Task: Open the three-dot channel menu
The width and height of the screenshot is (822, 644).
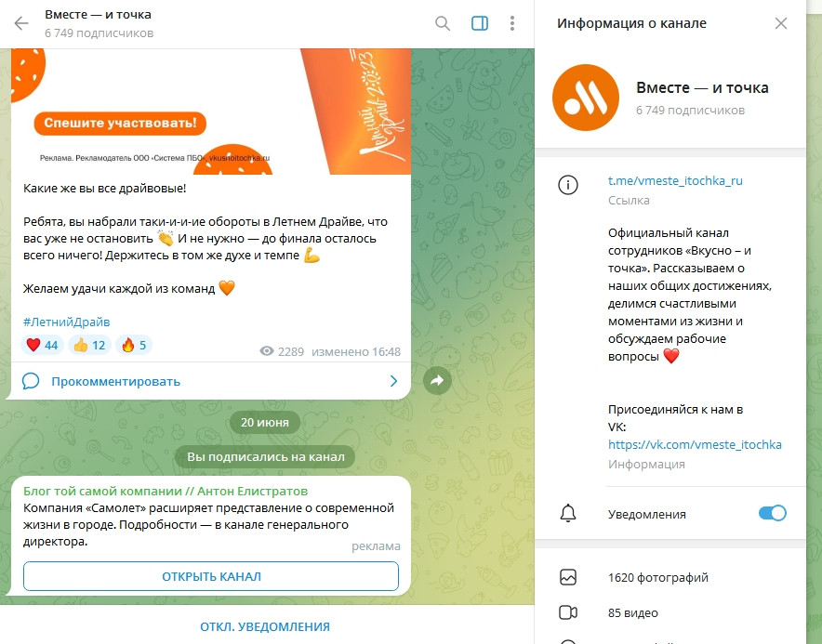Action: click(512, 23)
